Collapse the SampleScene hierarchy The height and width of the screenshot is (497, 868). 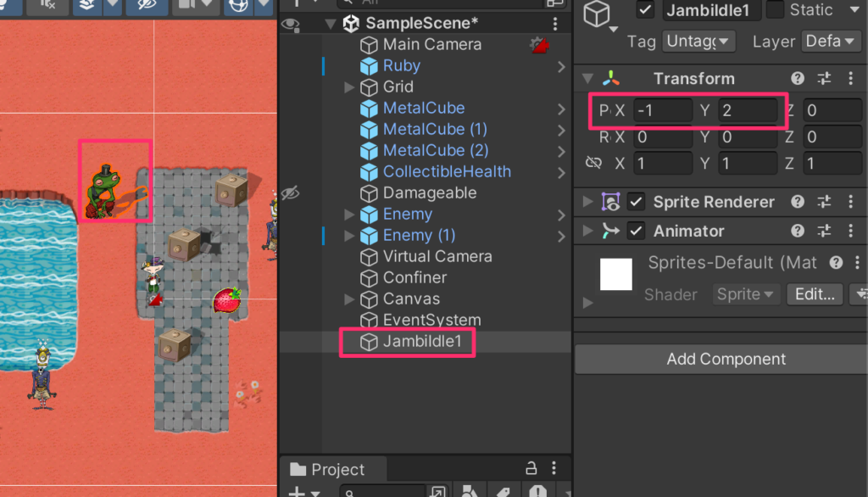331,24
